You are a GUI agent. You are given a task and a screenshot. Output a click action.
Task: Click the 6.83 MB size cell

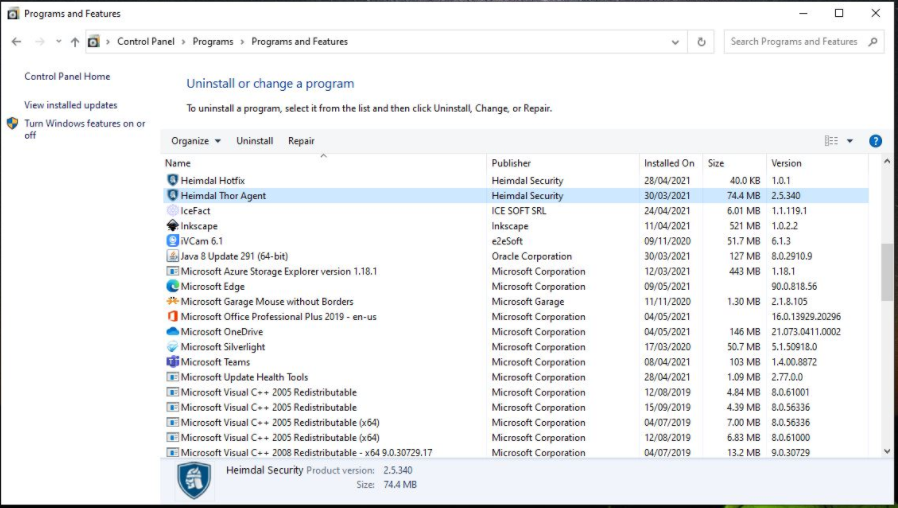743,438
